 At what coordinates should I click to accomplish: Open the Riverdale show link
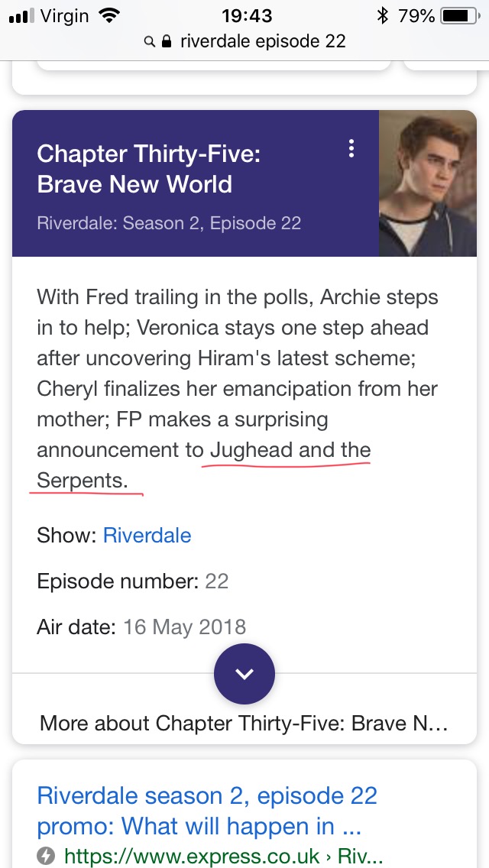coord(147,535)
